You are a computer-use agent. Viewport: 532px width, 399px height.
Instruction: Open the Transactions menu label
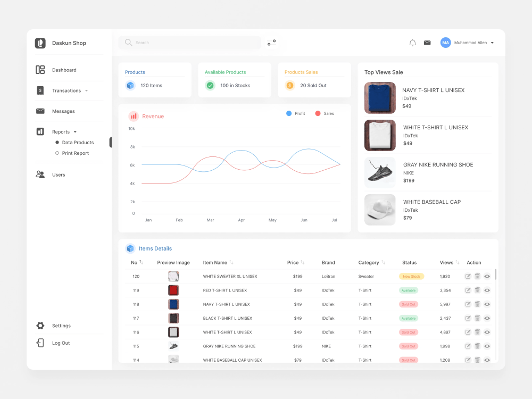pos(66,90)
